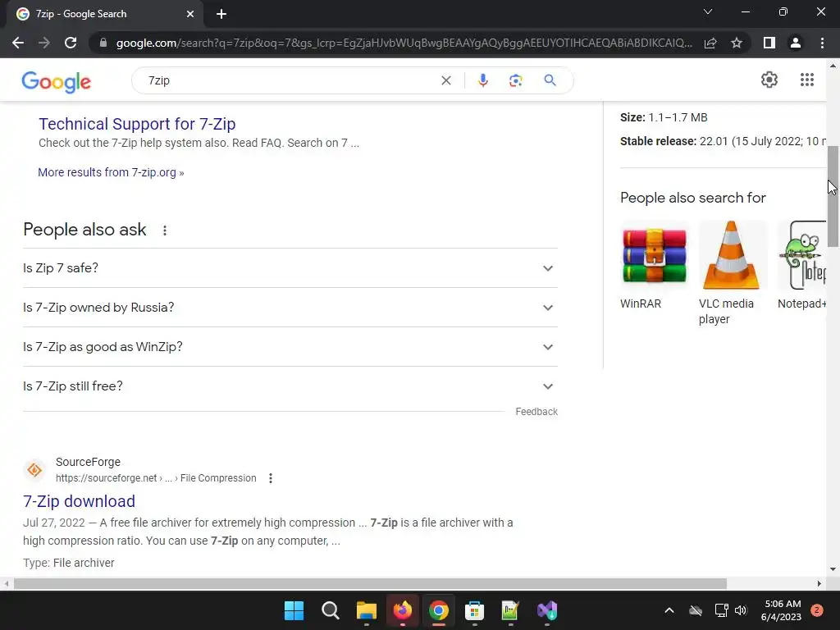Click the scroll down arrow
The width and height of the screenshot is (840, 630).
click(x=833, y=569)
